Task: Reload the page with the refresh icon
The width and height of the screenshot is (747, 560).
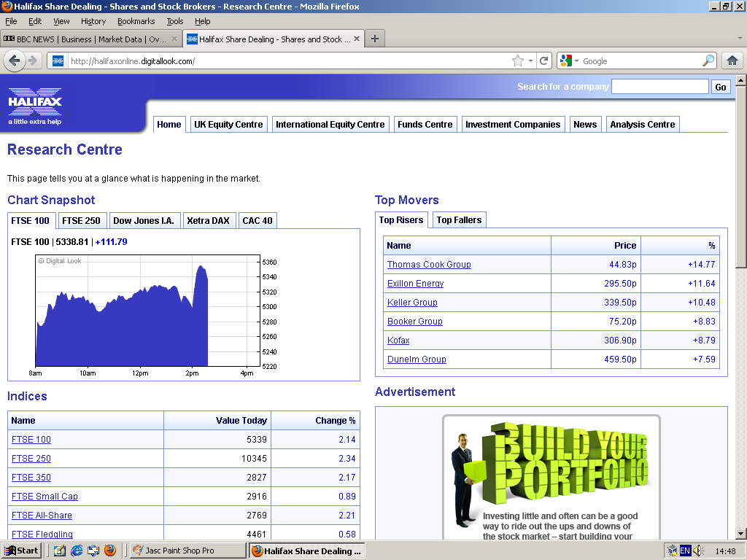Action: [x=543, y=61]
